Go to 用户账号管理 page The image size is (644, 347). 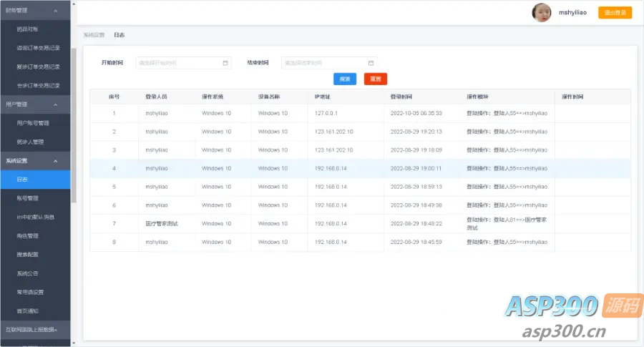pos(33,123)
